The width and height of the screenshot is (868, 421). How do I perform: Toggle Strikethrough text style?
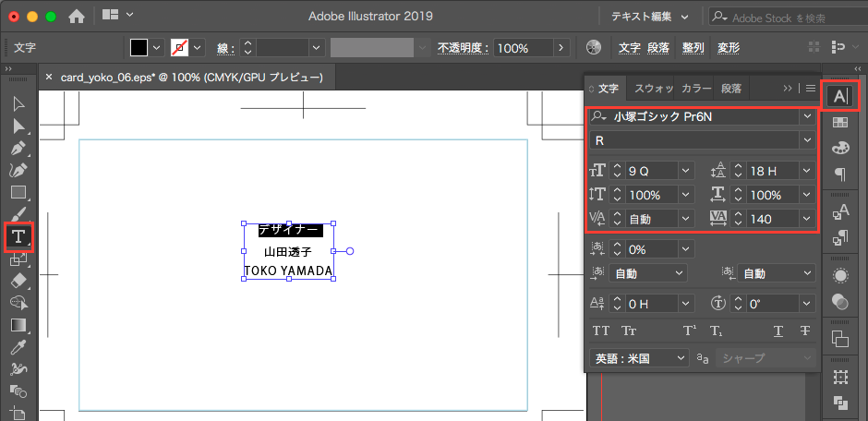point(804,331)
